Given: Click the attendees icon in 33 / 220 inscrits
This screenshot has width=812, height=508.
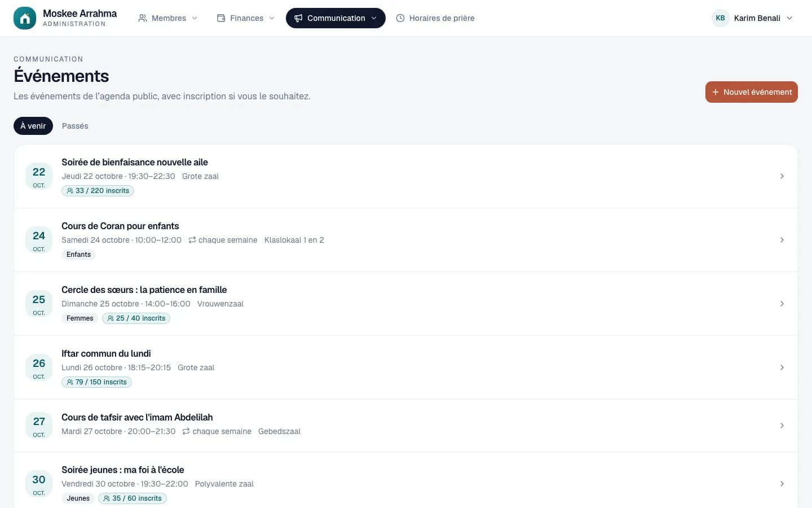Looking at the screenshot, I should [x=70, y=191].
